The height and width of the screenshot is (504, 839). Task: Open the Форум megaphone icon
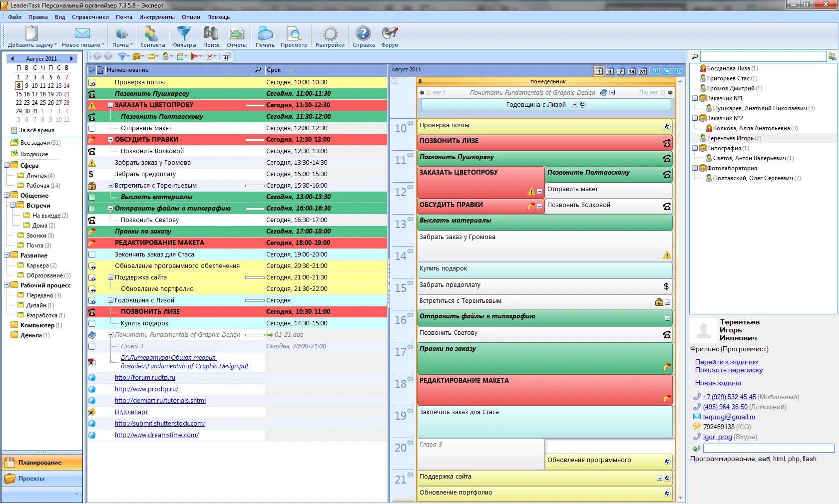tap(390, 33)
